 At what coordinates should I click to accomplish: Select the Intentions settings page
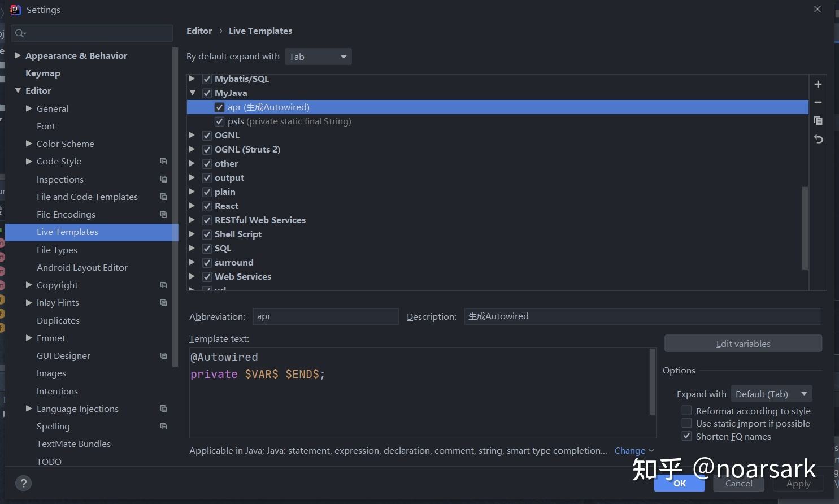[57, 391]
